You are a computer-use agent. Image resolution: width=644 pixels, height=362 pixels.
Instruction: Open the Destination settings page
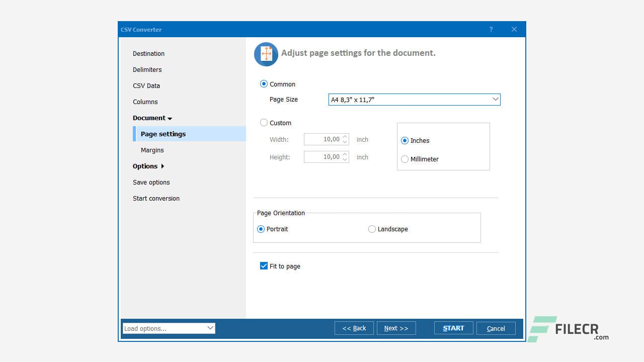point(148,54)
